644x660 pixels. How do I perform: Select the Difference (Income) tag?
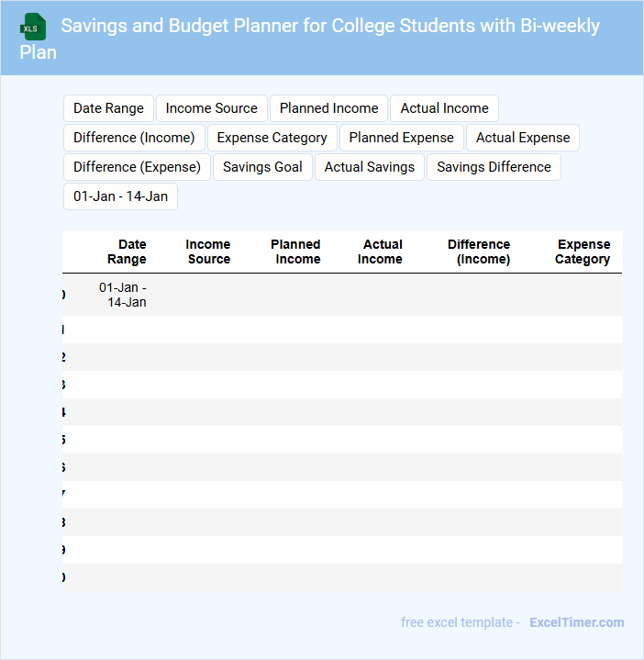134,138
